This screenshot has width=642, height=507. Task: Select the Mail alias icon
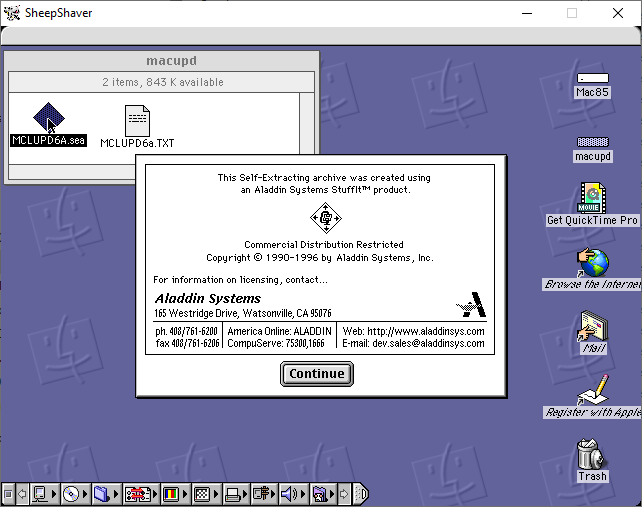click(593, 326)
